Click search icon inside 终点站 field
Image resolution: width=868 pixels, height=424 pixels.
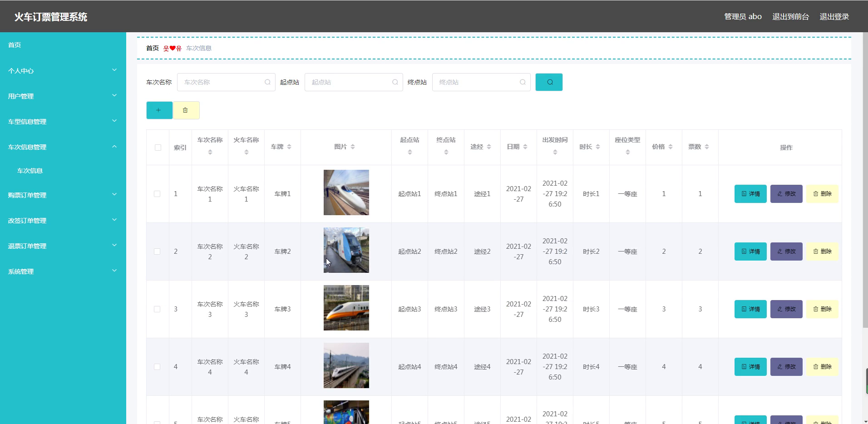(x=523, y=82)
